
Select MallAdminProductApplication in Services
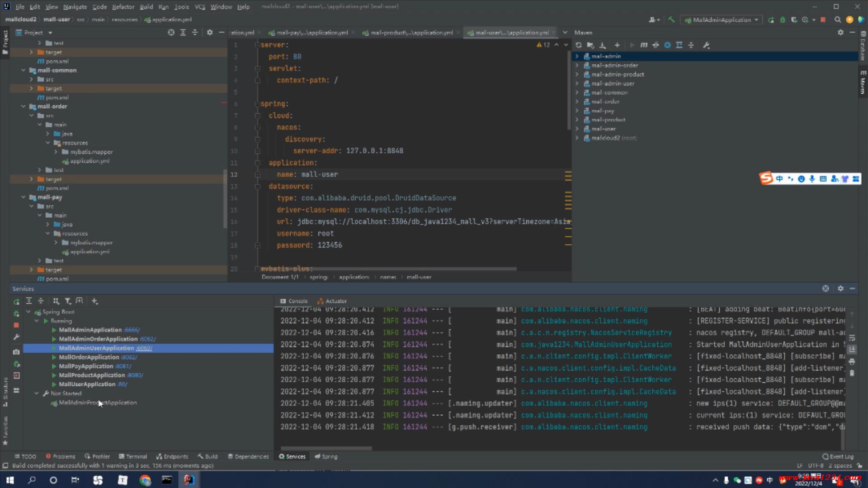coord(98,403)
